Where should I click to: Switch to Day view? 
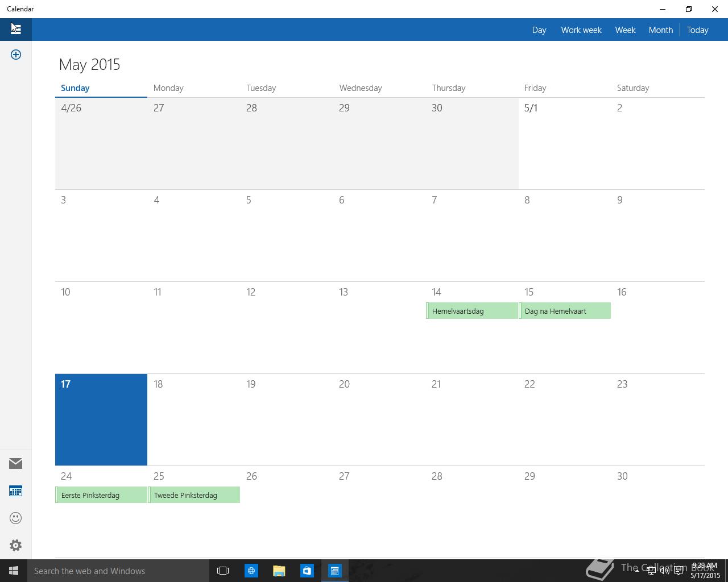pyautogui.click(x=539, y=30)
